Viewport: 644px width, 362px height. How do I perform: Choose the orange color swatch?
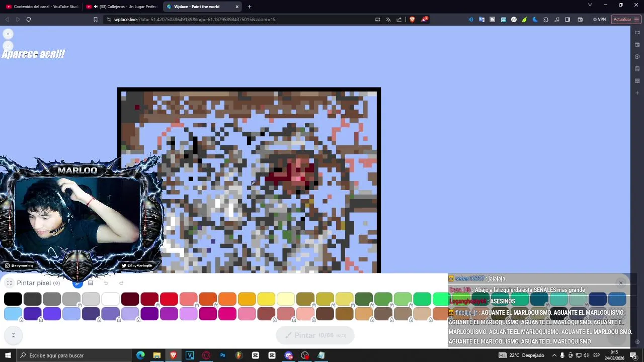tap(227, 299)
